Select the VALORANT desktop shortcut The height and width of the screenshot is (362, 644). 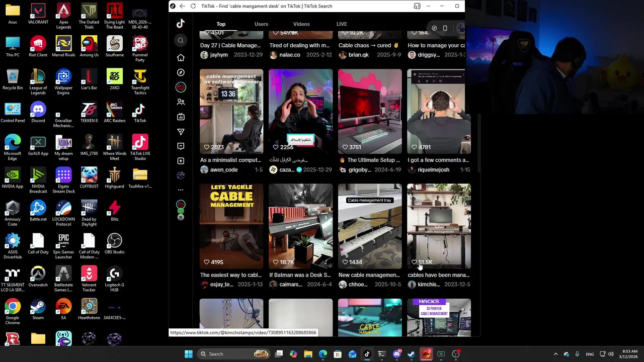coord(38,15)
